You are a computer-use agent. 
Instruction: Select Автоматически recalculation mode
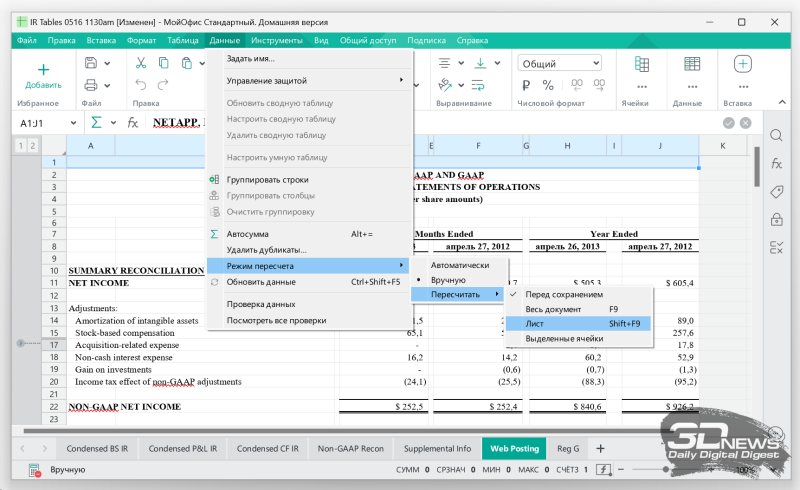pos(460,265)
